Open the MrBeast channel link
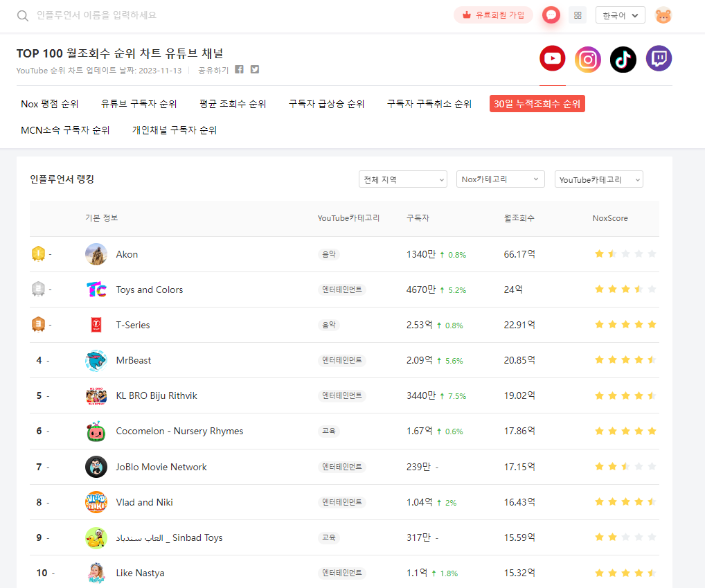705x588 pixels. pyautogui.click(x=134, y=361)
